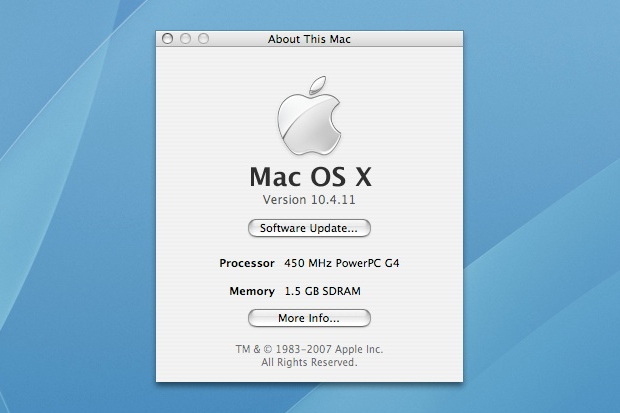The width and height of the screenshot is (620, 413).
Task: Close the About This Mac window
Action: [x=168, y=39]
